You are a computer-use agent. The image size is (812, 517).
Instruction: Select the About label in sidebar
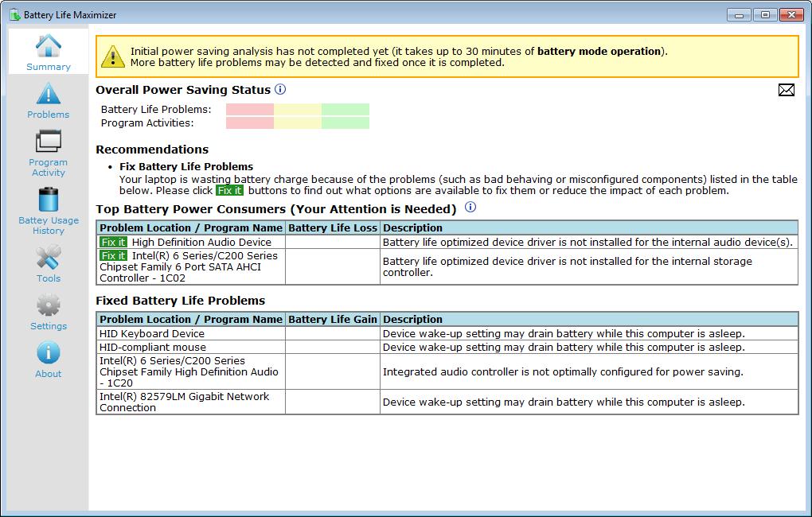coord(48,373)
